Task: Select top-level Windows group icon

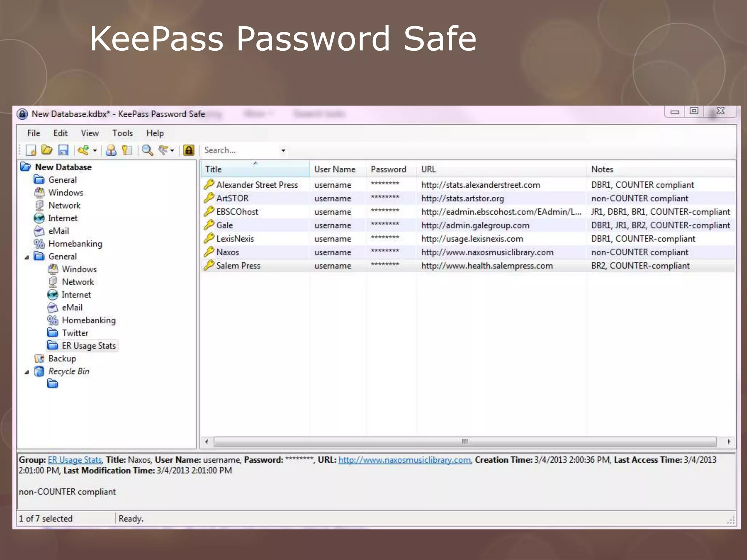Action: [x=39, y=192]
